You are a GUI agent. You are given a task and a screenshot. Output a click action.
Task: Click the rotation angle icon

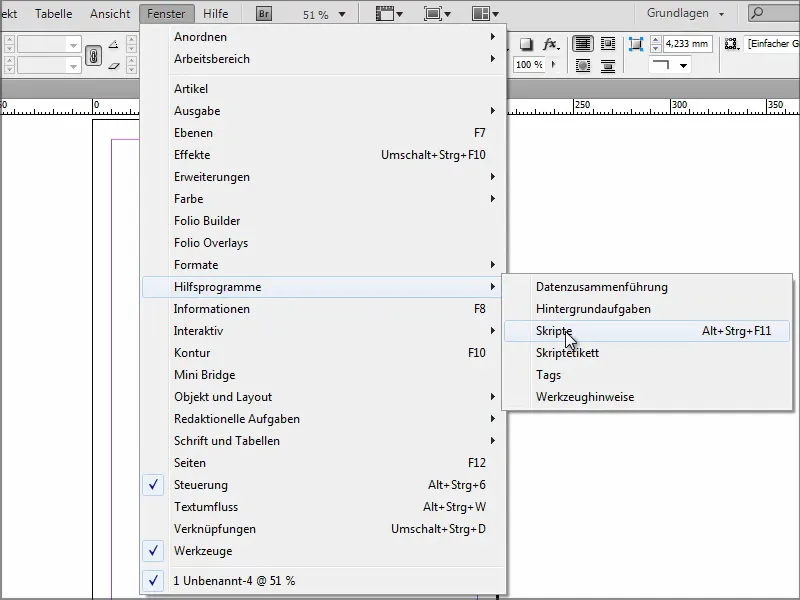click(x=114, y=44)
